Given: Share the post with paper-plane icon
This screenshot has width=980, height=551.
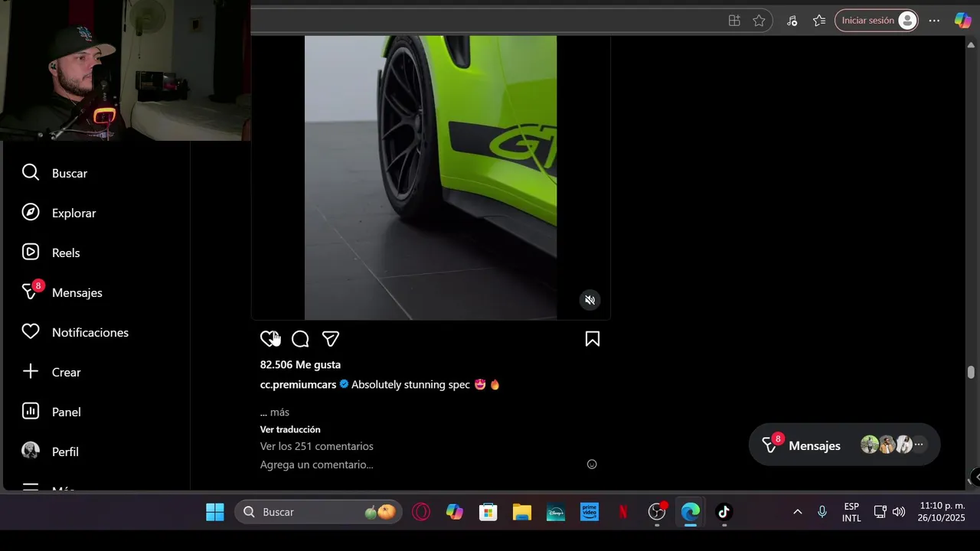Looking at the screenshot, I should (331, 339).
